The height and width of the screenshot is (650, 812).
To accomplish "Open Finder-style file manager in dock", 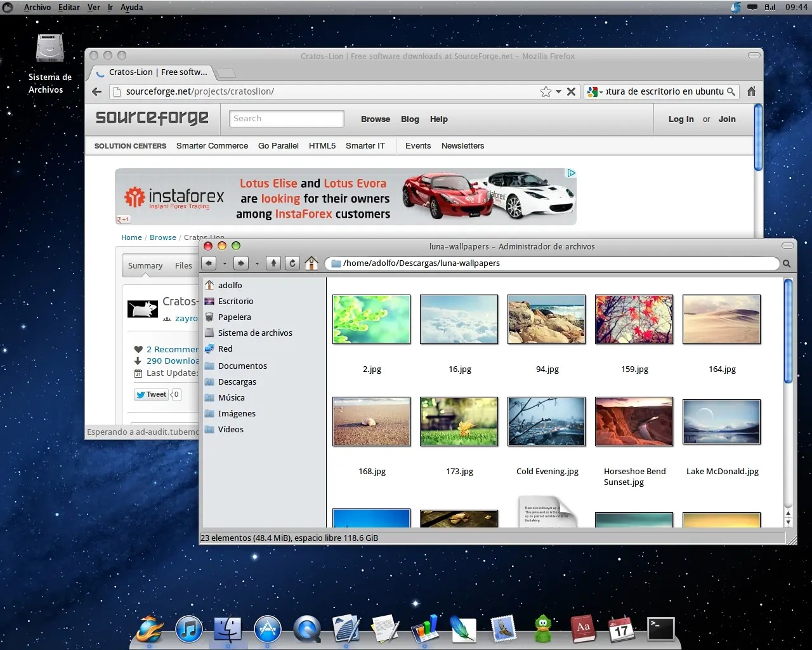I will (228, 629).
